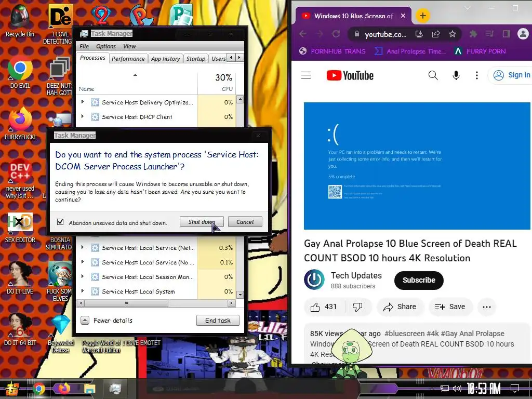Click Cancel in the Task Manager dialog
Screen dimensions: 532x399
[245, 222]
